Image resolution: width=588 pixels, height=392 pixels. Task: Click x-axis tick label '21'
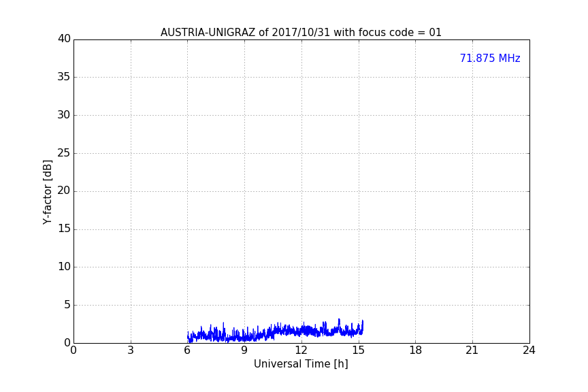click(472, 350)
